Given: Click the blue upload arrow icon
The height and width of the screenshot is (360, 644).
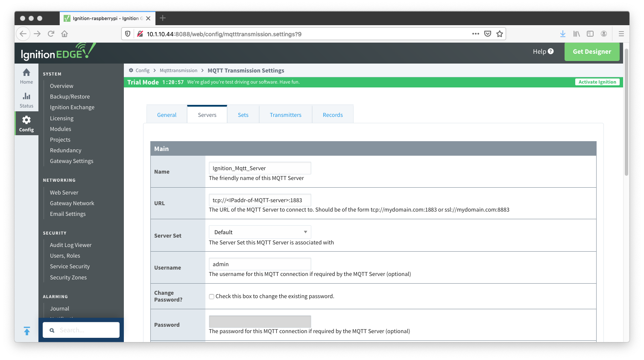Looking at the screenshot, I should [27, 331].
